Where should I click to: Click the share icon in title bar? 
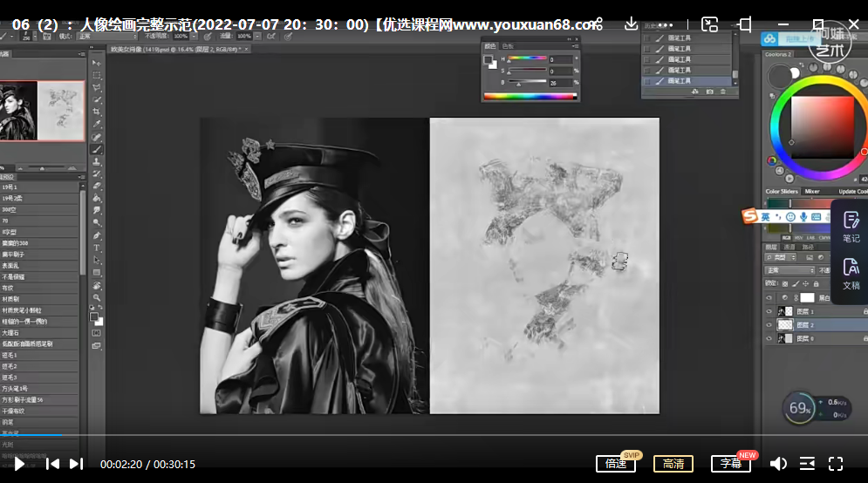598,24
